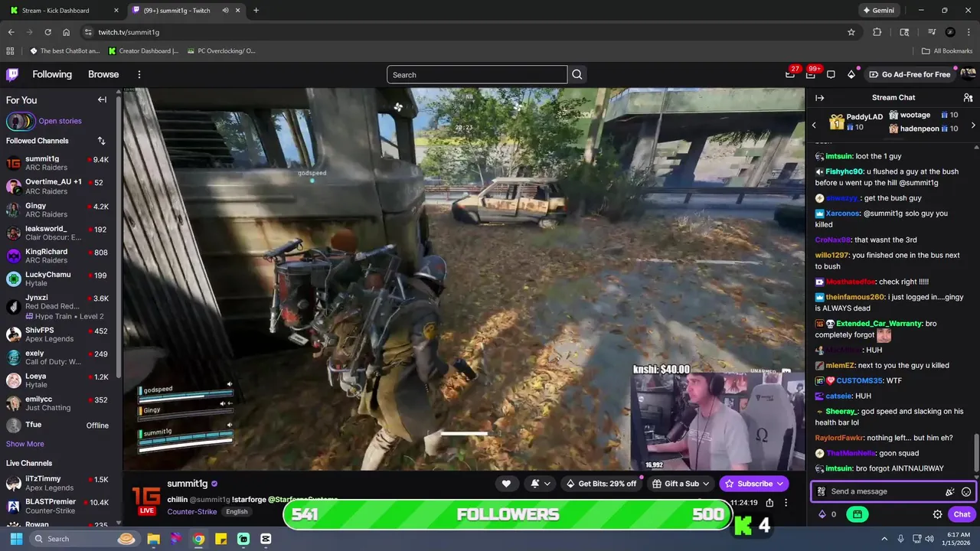Open Stories link in sidebar
The width and height of the screenshot is (980, 551).
60,121
